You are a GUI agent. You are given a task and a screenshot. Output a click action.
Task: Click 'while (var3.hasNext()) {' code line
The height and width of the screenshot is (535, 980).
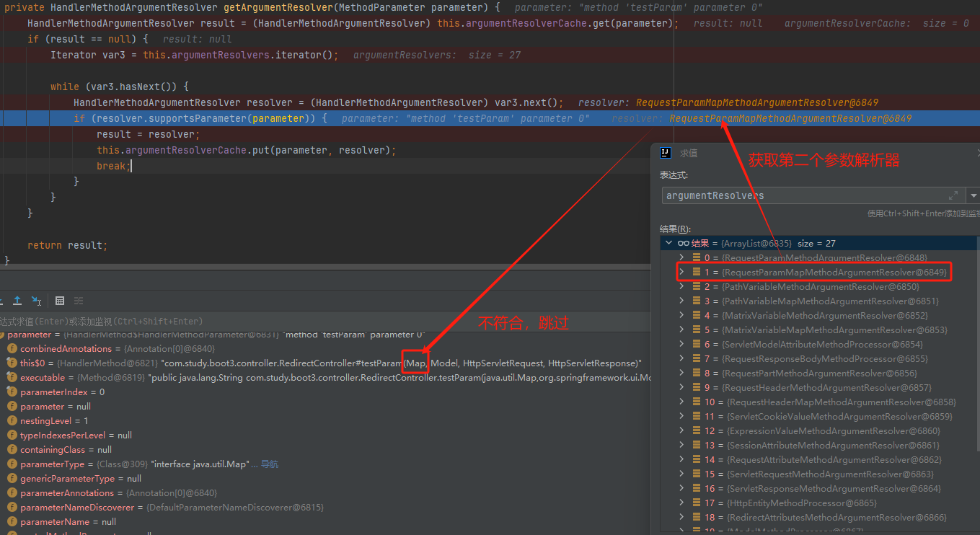point(119,87)
